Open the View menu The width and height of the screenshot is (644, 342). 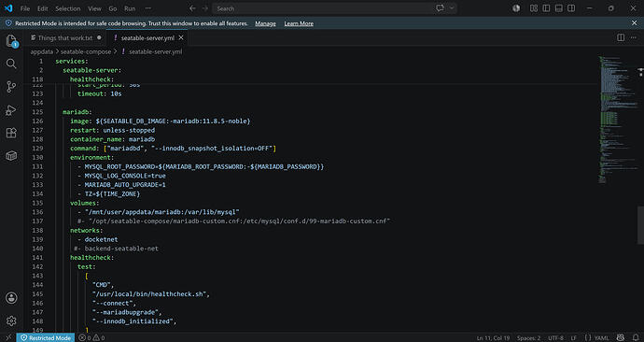[94, 8]
